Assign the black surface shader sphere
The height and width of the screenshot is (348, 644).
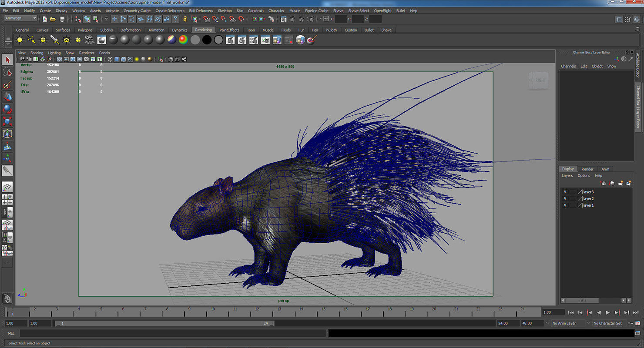(207, 40)
